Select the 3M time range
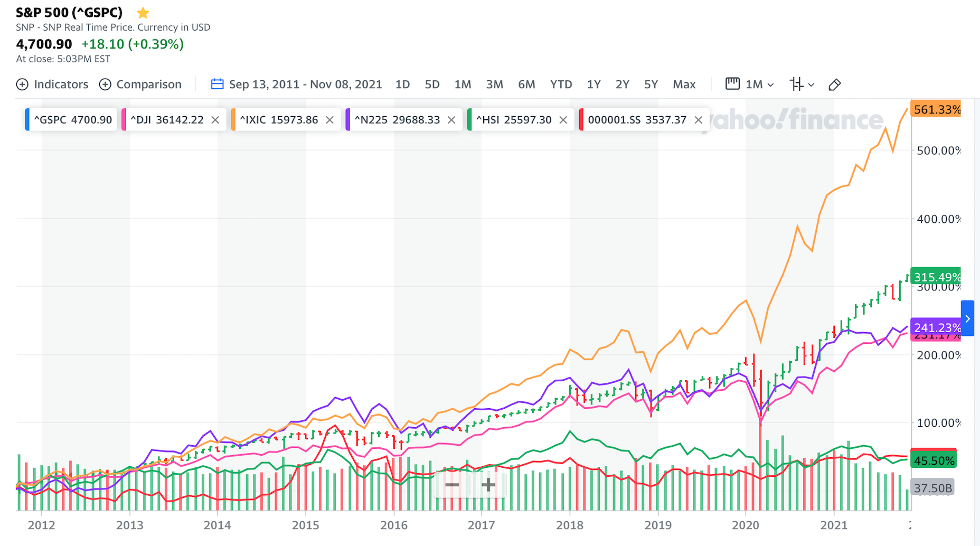 click(495, 84)
